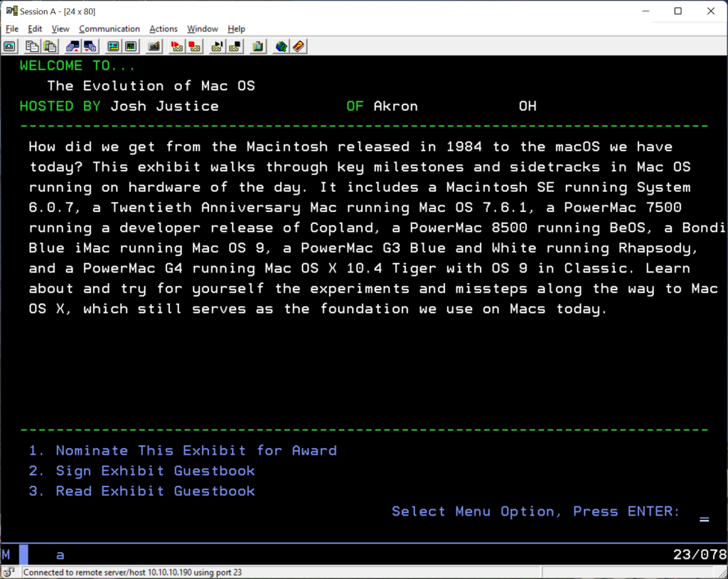Click '2. Sign Exhibit Guestbook' option
The image size is (728, 579).
142,471
